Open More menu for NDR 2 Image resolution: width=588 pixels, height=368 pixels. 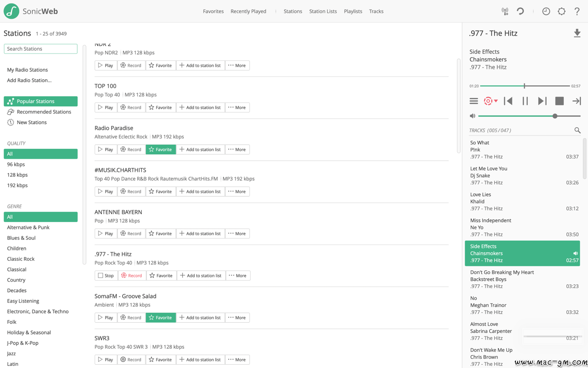(237, 65)
